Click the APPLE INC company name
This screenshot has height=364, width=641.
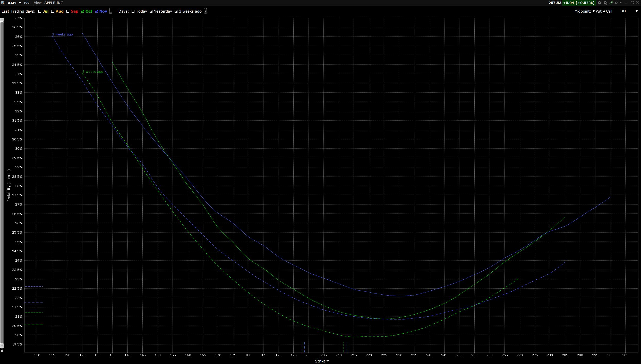[x=54, y=3]
